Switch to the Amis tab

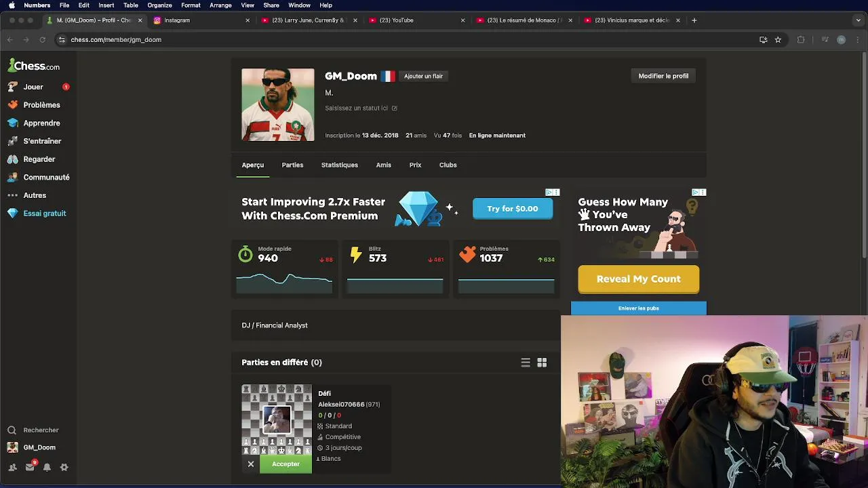[384, 165]
